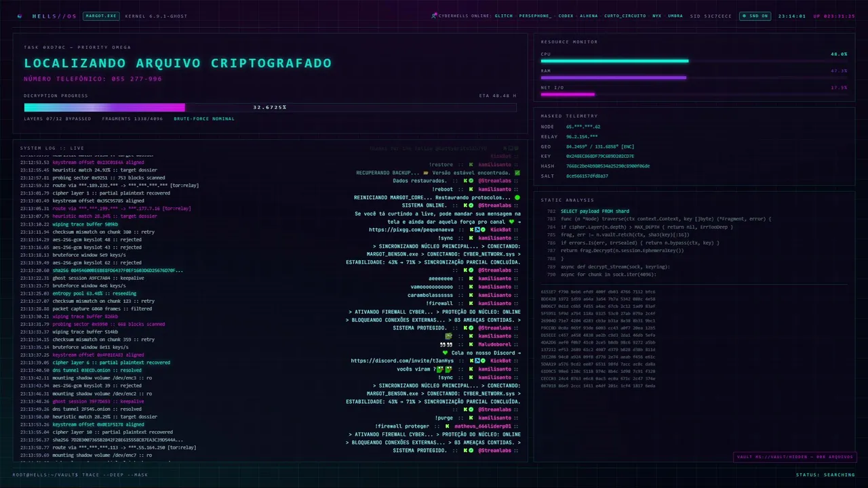Click the '!purge' chat command
The image size is (868, 488).
(444, 418)
